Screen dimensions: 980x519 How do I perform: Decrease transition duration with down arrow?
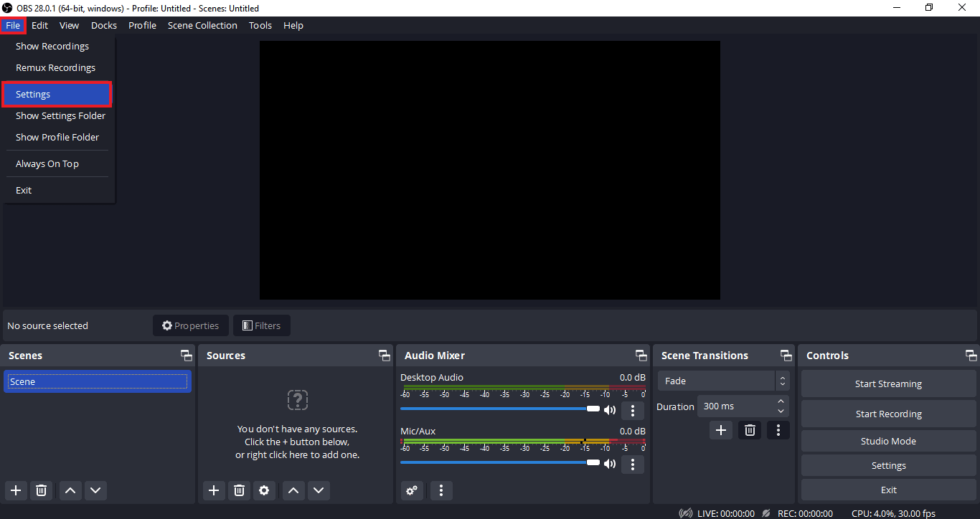coord(781,411)
